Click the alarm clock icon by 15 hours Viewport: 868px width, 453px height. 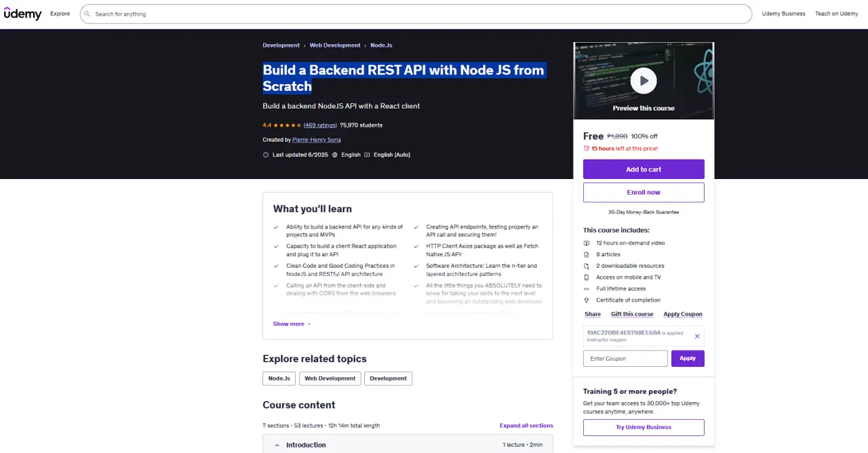587,149
